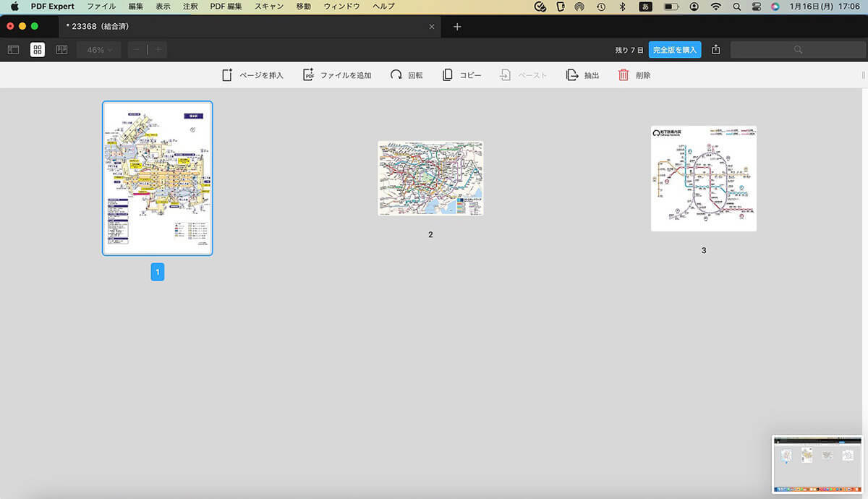Click the AirDrop-style broadcast menu bar icon
This screenshot has height=499, width=868.
(x=579, y=7)
